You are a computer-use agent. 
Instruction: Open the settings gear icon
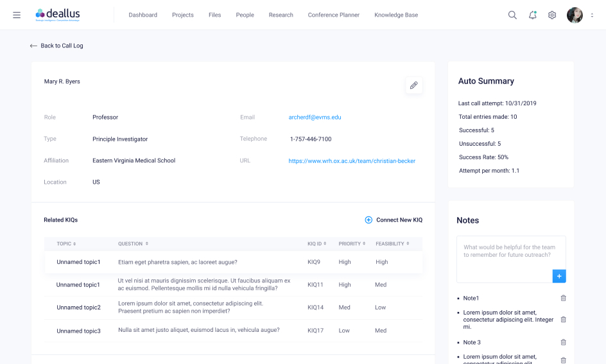point(552,15)
